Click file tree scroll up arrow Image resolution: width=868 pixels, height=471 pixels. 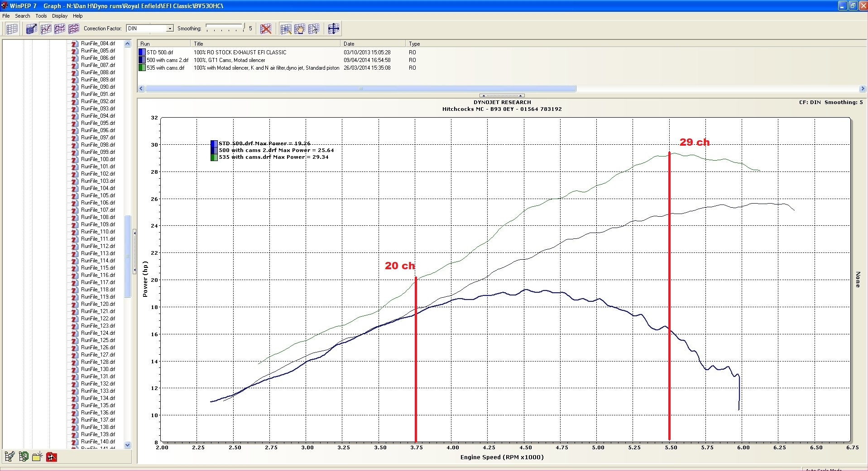[127, 44]
